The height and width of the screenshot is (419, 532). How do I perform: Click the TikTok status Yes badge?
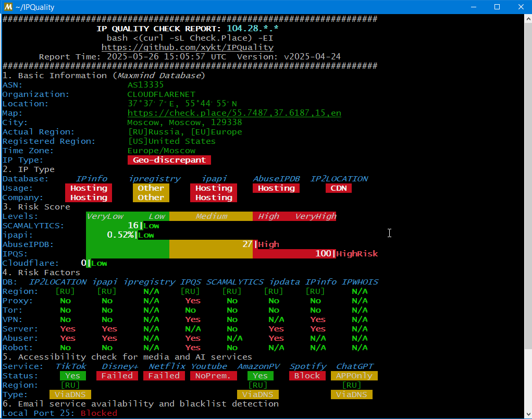pyautogui.click(x=73, y=376)
